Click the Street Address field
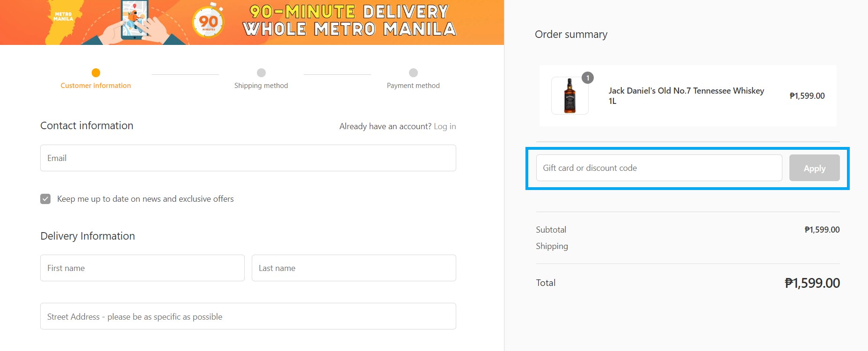 [248, 316]
